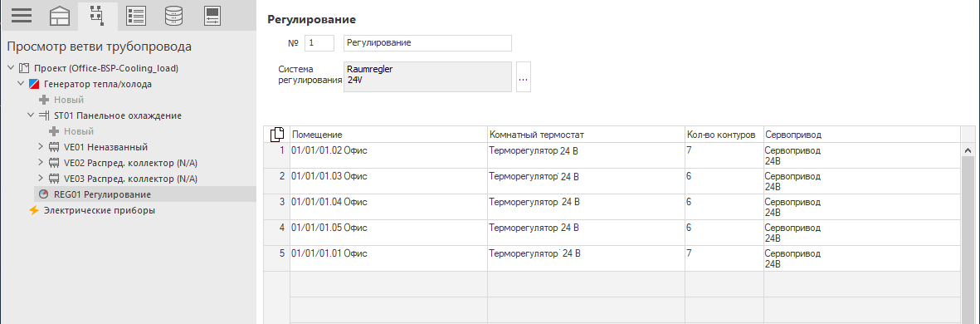The height and width of the screenshot is (324, 980).
Task: Click the REG01 regulation icon
Action: point(44,194)
